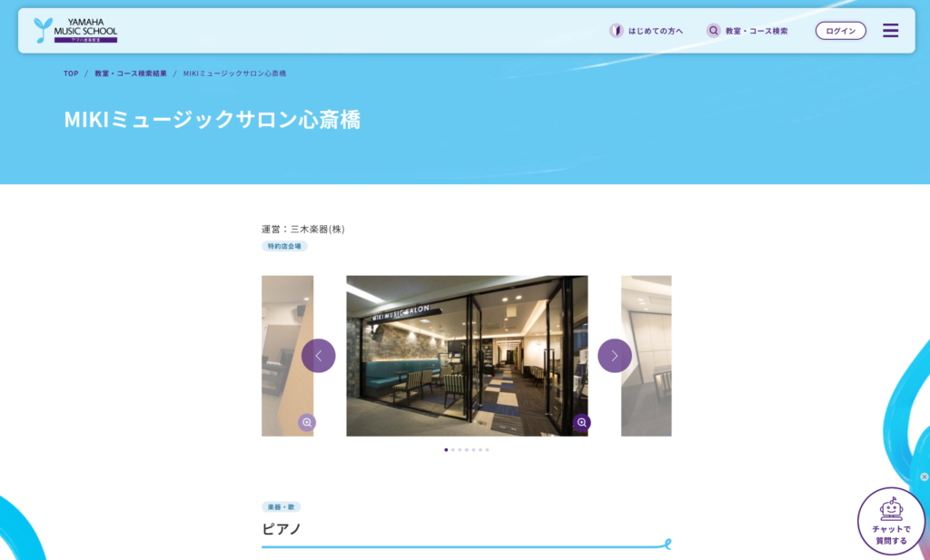Follow the TOP breadcrumb link

pos(71,74)
